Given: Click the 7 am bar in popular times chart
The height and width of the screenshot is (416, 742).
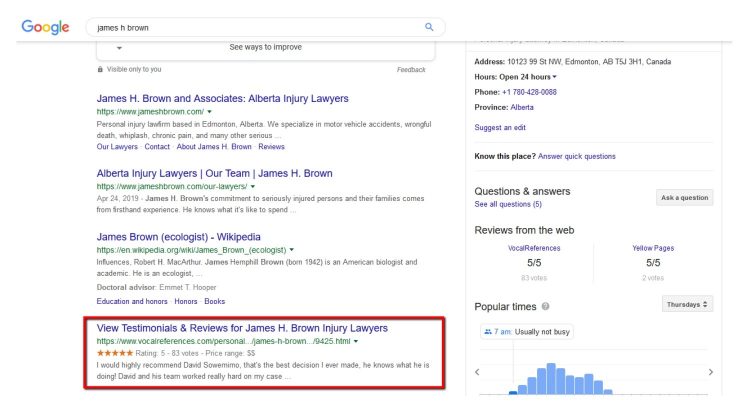Looking at the screenshot, I should pyautogui.click(x=513, y=392).
